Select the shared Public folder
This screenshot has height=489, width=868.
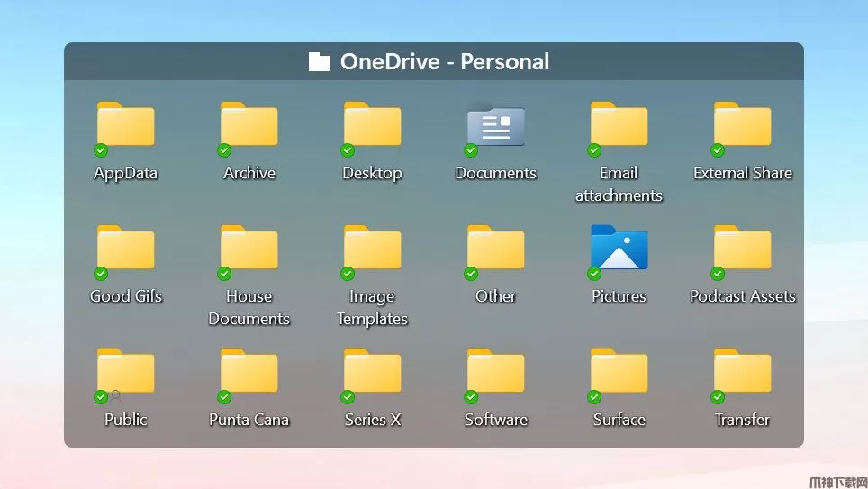click(125, 372)
